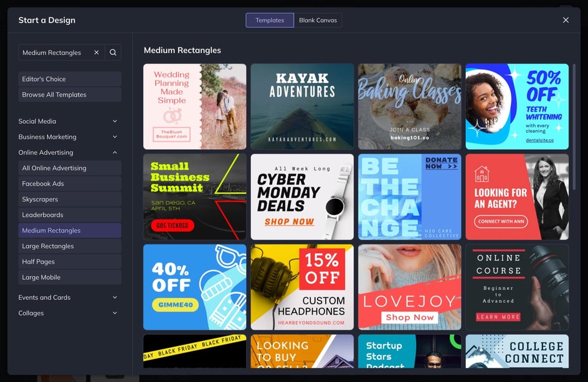Expand the Social Media category
Viewport: 588px width, 382px height.
(68, 121)
